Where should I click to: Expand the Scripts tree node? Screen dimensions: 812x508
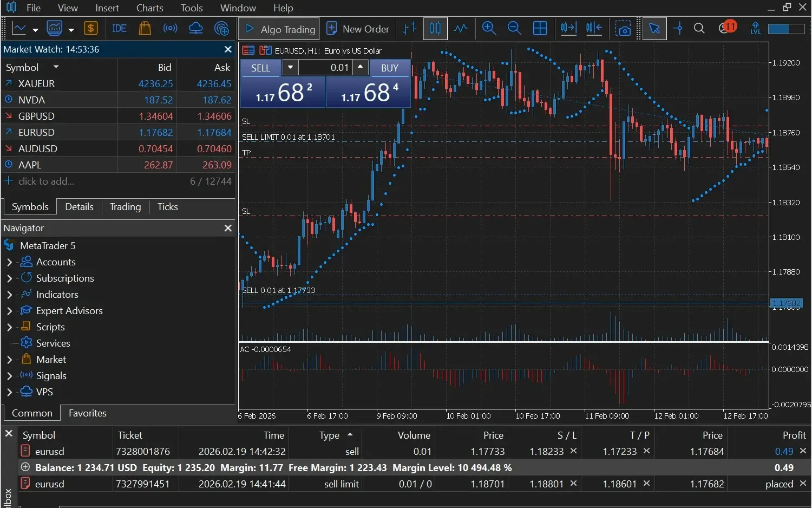click(x=9, y=327)
